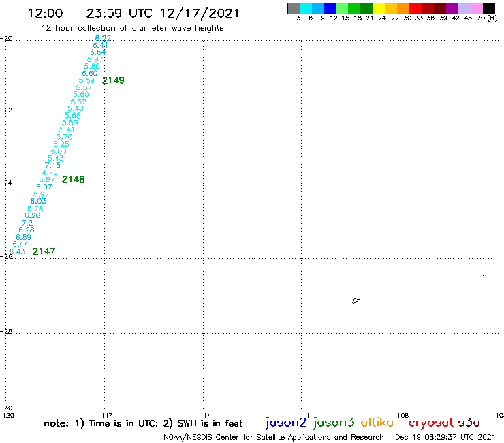
Task: Click the 2149 time marker
Action: point(113,80)
